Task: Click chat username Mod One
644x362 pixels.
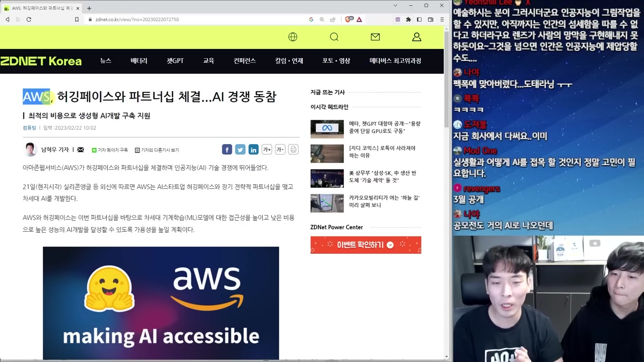Action: [x=480, y=150]
